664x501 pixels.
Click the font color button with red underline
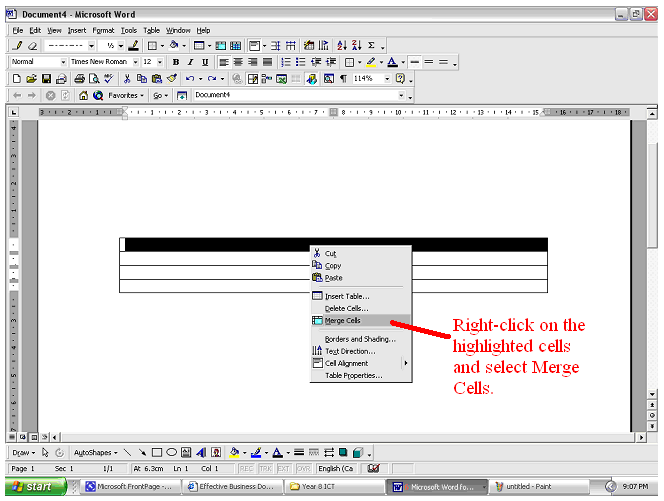click(x=393, y=62)
